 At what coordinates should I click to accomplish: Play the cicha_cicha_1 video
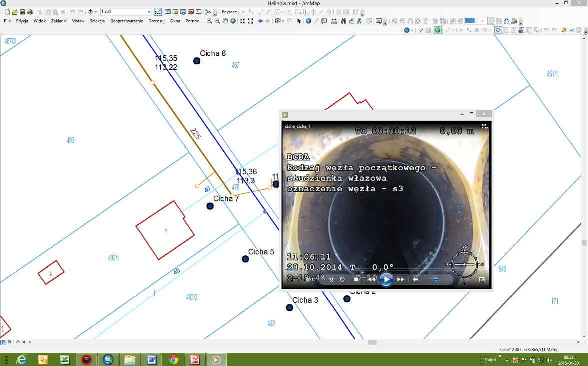point(386,279)
